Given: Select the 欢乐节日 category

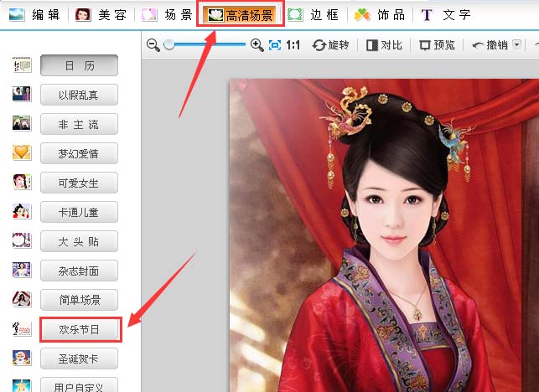Looking at the screenshot, I should pos(80,329).
